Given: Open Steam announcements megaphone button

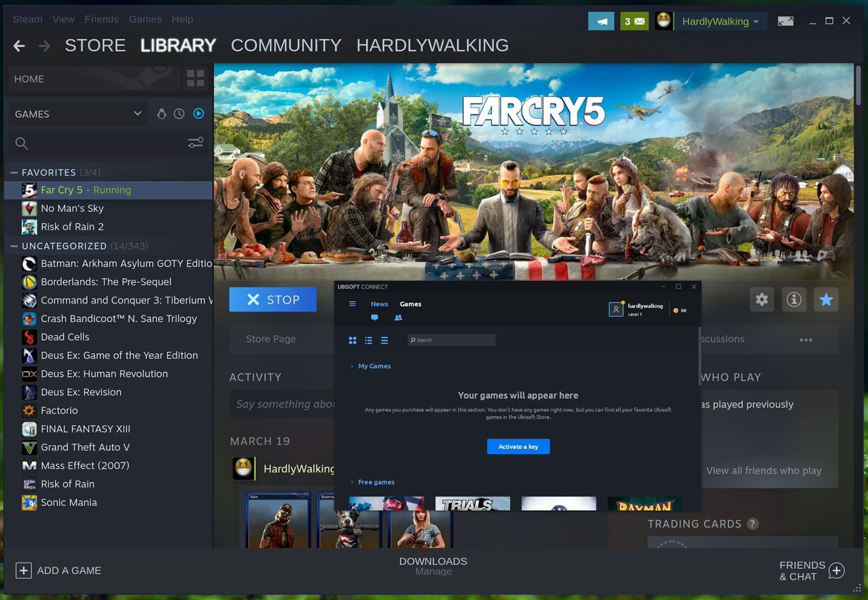Looking at the screenshot, I should coord(601,21).
